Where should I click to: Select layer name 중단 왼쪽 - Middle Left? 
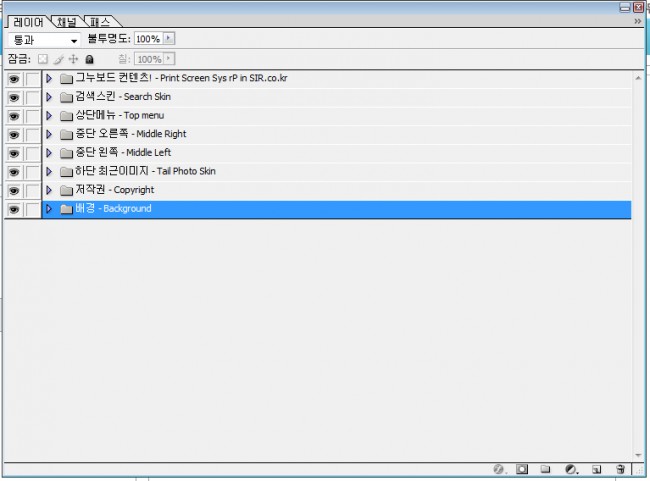(123, 152)
